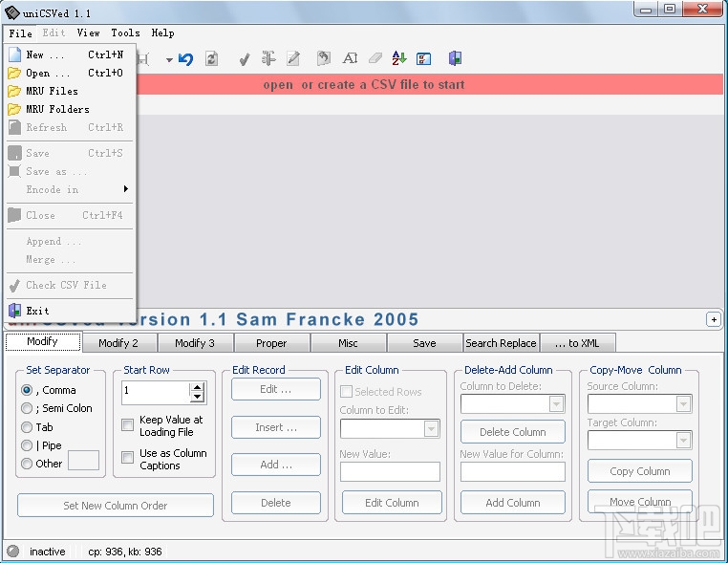Expand the Encode in submenu
This screenshot has height=563, width=728.
[70, 189]
